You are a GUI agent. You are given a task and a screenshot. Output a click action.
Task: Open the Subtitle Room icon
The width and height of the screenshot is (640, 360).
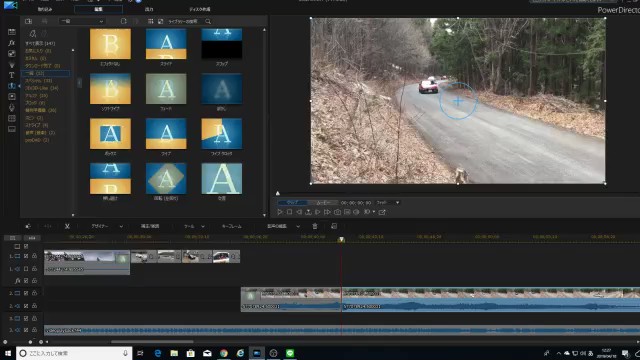pos(12,129)
